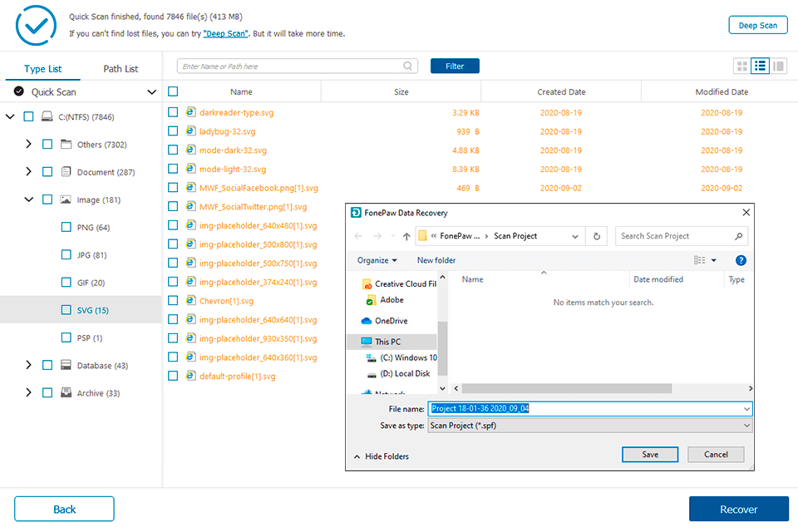Click the Recover button

[738, 509]
